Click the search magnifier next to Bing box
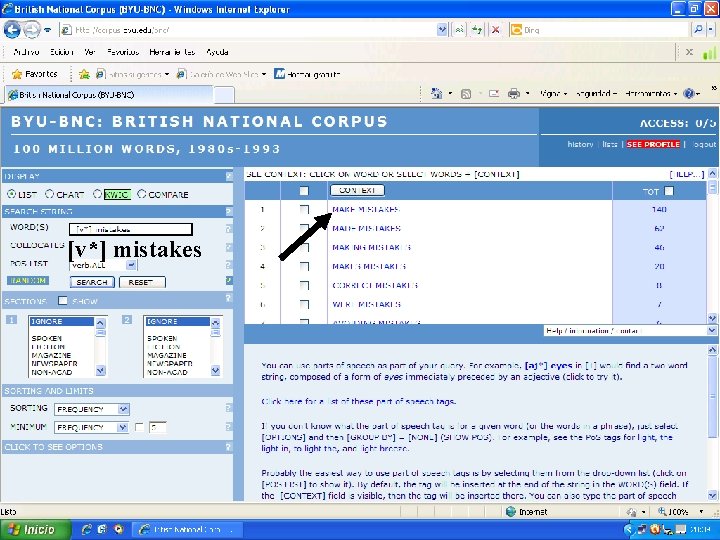Image resolution: width=720 pixels, height=540 pixels. (x=698, y=30)
